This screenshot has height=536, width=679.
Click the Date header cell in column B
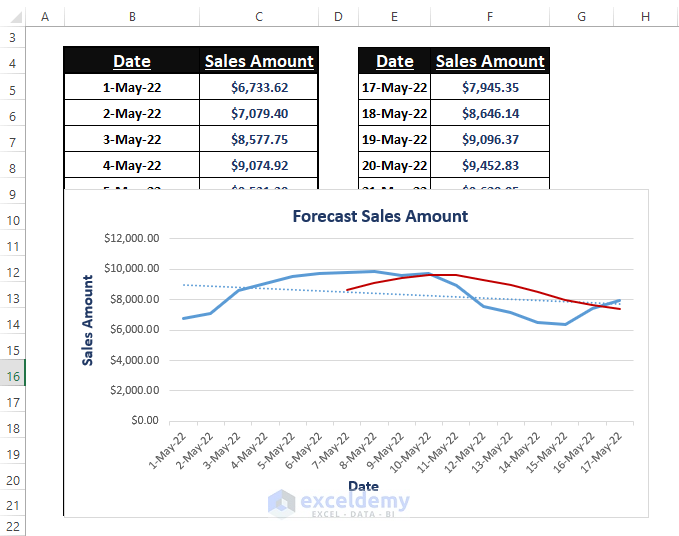click(132, 61)
